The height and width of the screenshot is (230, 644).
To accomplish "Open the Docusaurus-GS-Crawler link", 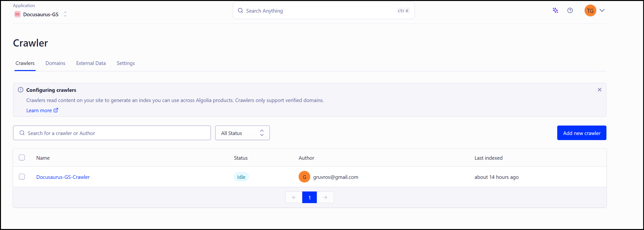I will (x=63, y=177).
